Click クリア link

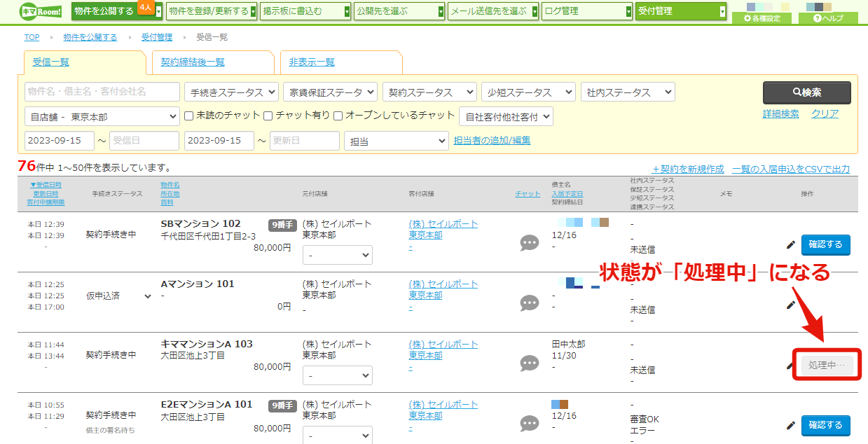[825, 114]
